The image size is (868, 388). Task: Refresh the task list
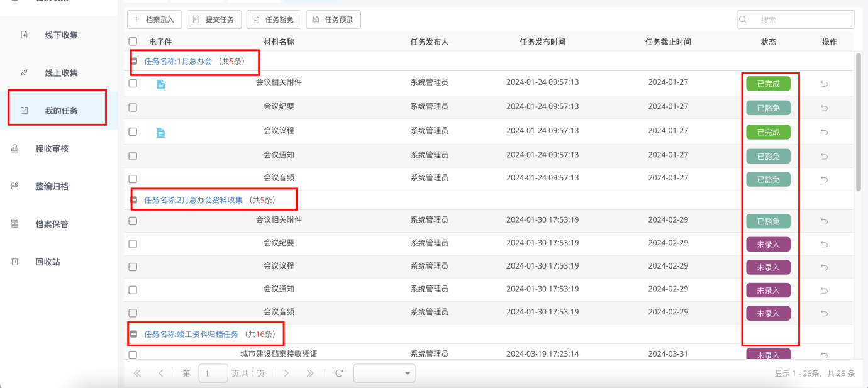pos(339,374)
